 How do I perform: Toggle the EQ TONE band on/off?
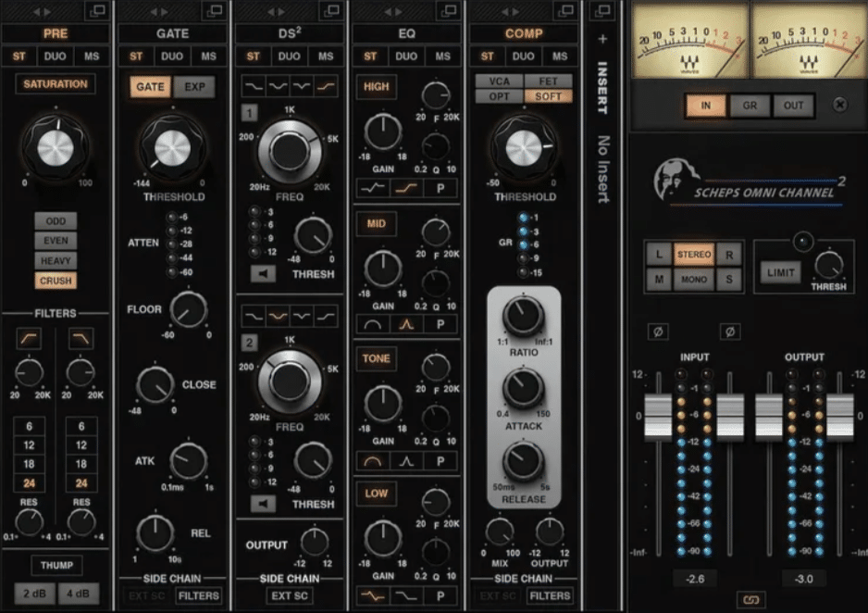pyautogui.click(x=377, y=358)
